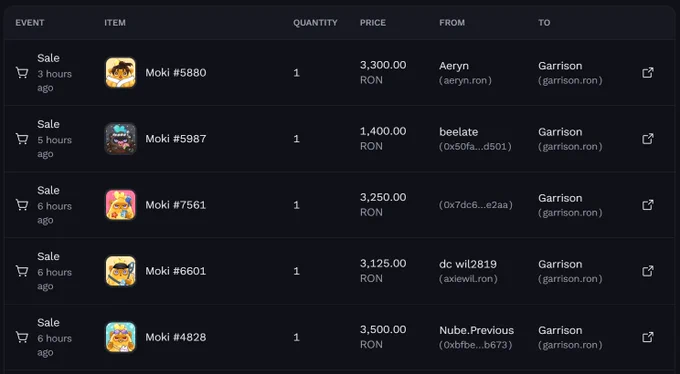Open the Moki #6601 item name link
This screenshot has height=374, width=680.
click(x=176, y=271)
